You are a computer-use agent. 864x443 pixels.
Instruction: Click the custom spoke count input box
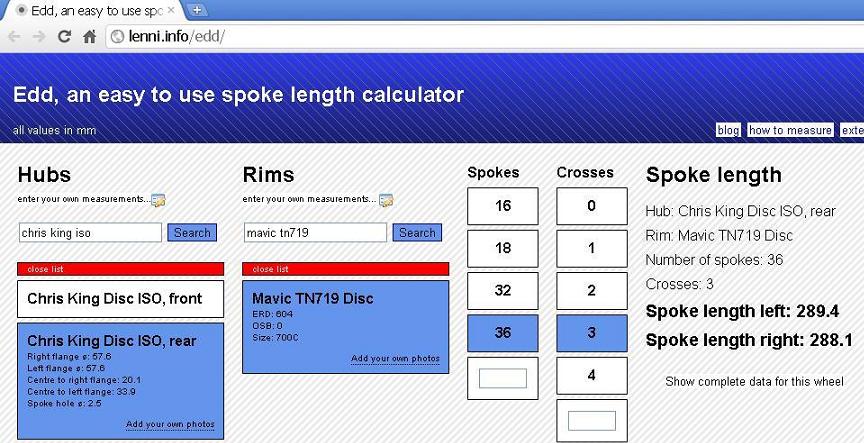coord(503,379)
